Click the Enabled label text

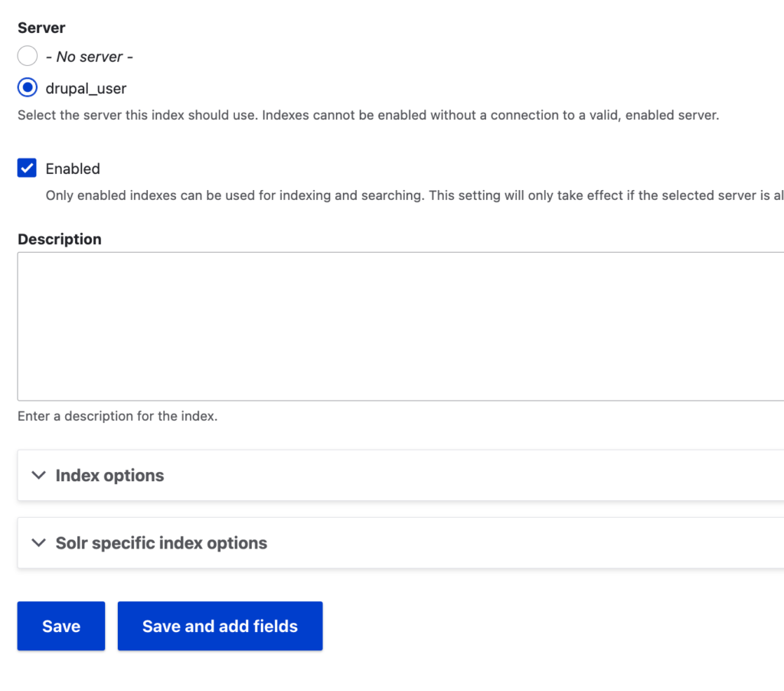coord(73,169)
